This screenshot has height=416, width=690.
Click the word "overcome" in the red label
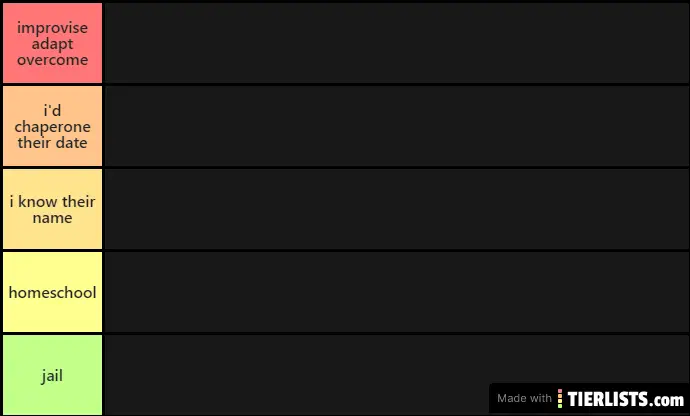(x=52, y=60)
